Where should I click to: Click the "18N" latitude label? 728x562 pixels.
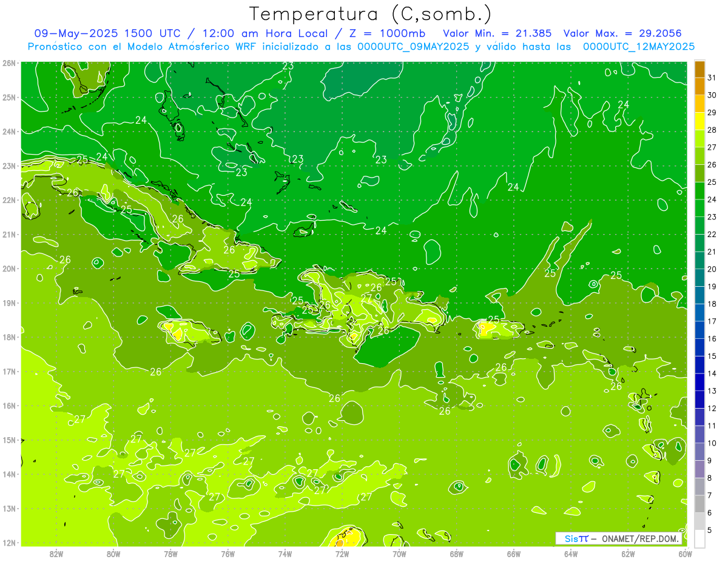pyautogui.click(x=9, y=337)
